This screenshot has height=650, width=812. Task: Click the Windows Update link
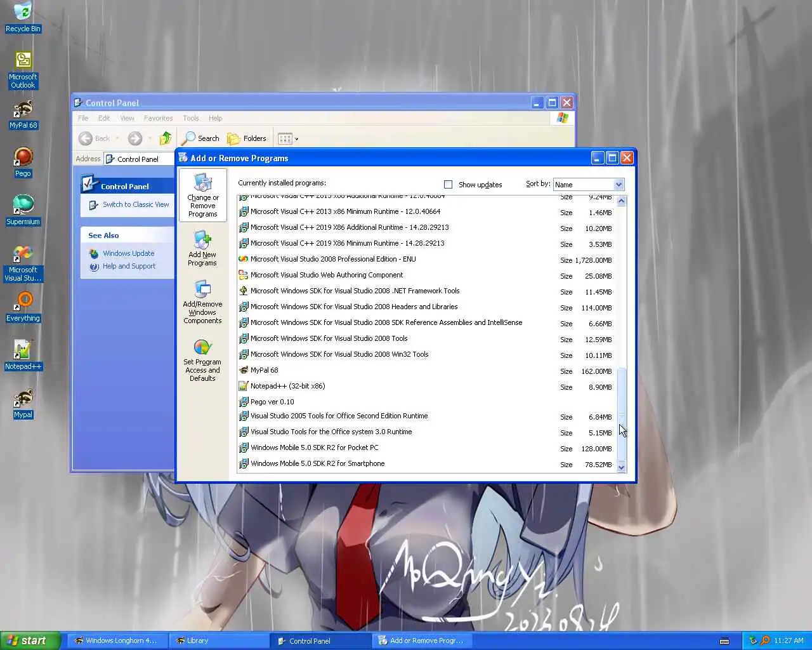128,253
